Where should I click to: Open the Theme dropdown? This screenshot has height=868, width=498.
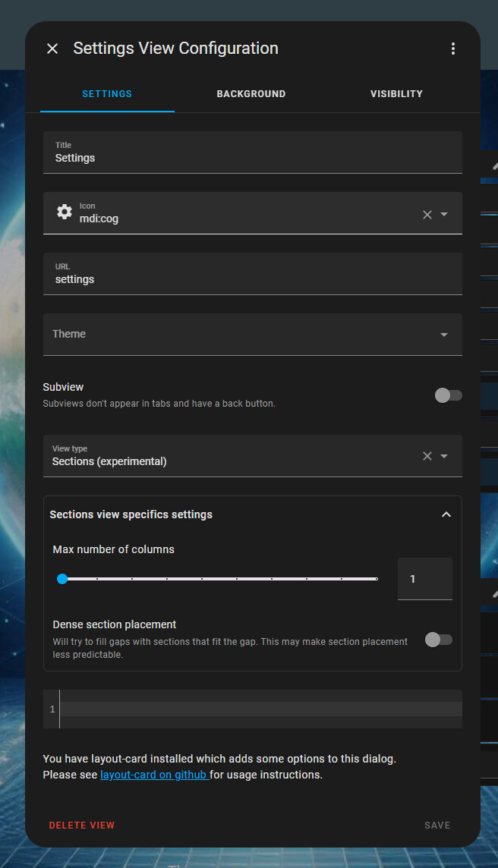click(x=443, y=334)
